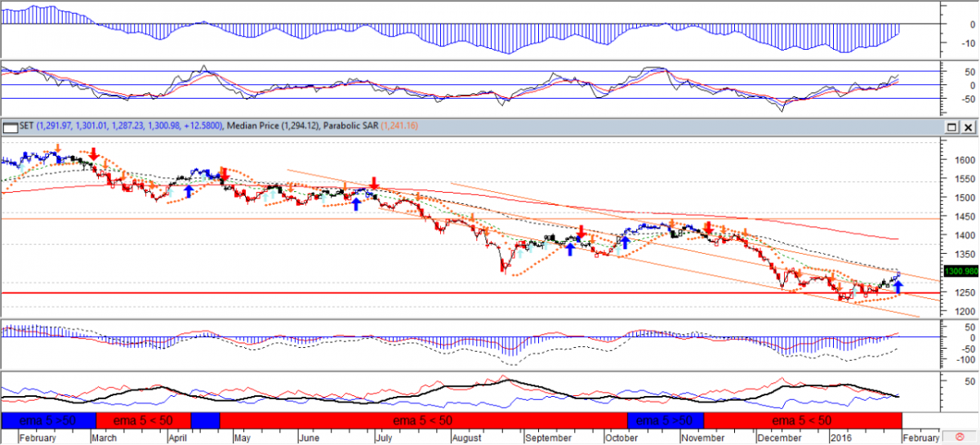Select the blue buy arrow in October
The height and width of the screenshot is (445, 980).
click(x=626, y=241)
